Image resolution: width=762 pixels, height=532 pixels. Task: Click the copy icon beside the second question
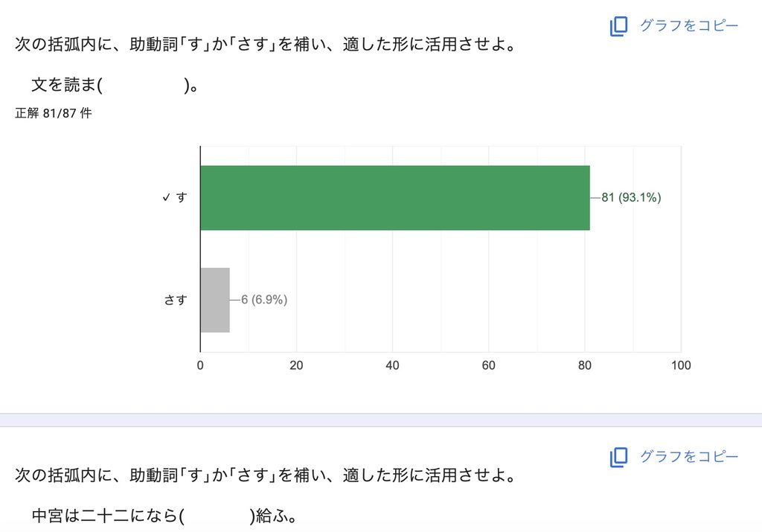(x=618, y=457)
